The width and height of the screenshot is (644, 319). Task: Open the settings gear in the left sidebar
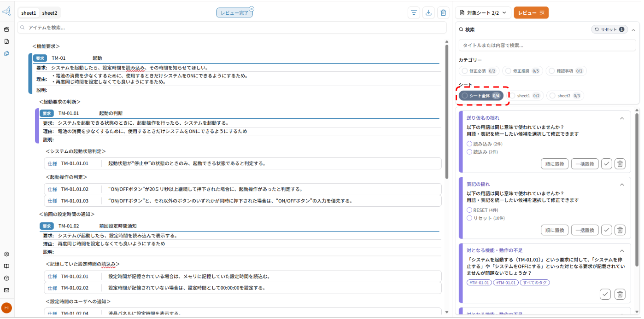tap(6, 254)
